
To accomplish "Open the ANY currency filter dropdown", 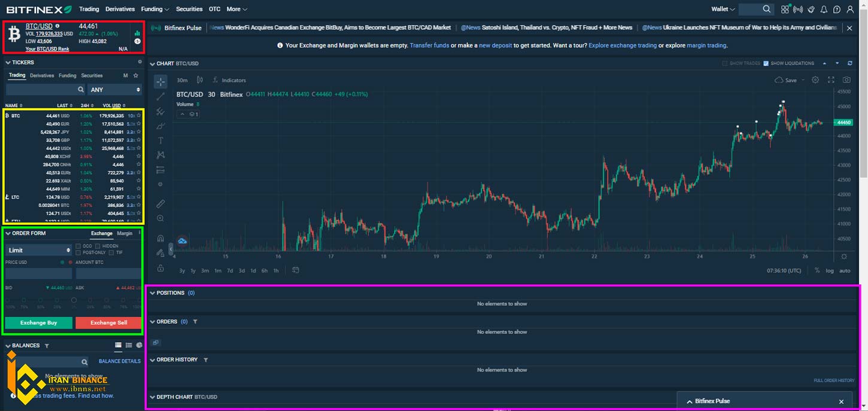I will [x=114, y=90].
